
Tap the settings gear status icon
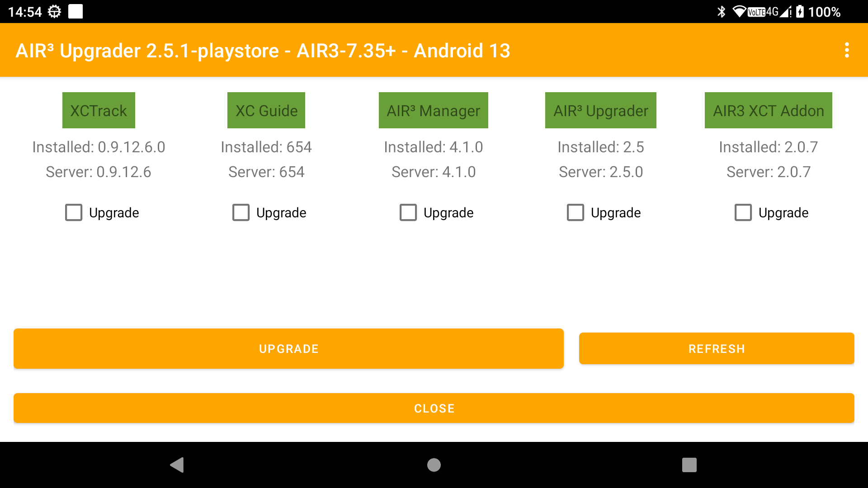click(54, 11)
